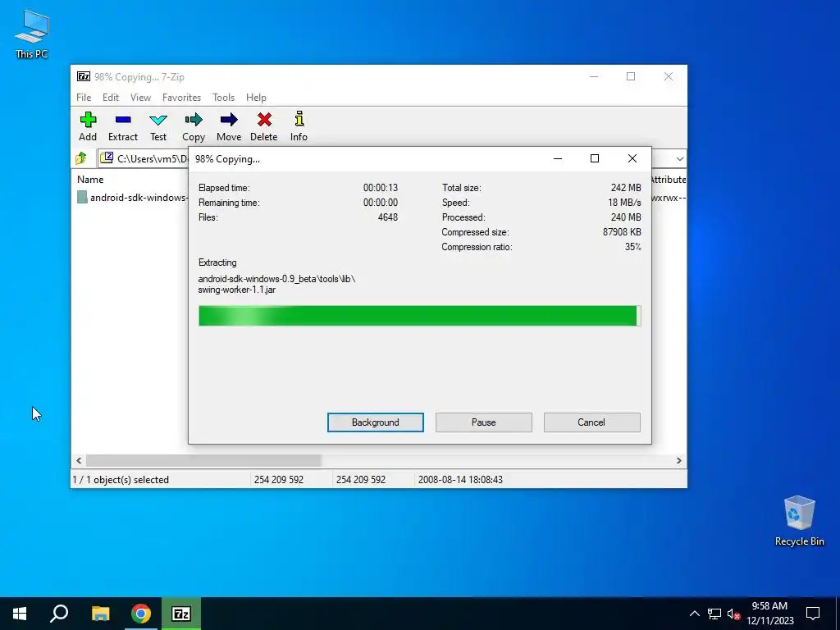Open the notification center icon
The height and width of the screenshot is (630, 840).
point(813,614)
